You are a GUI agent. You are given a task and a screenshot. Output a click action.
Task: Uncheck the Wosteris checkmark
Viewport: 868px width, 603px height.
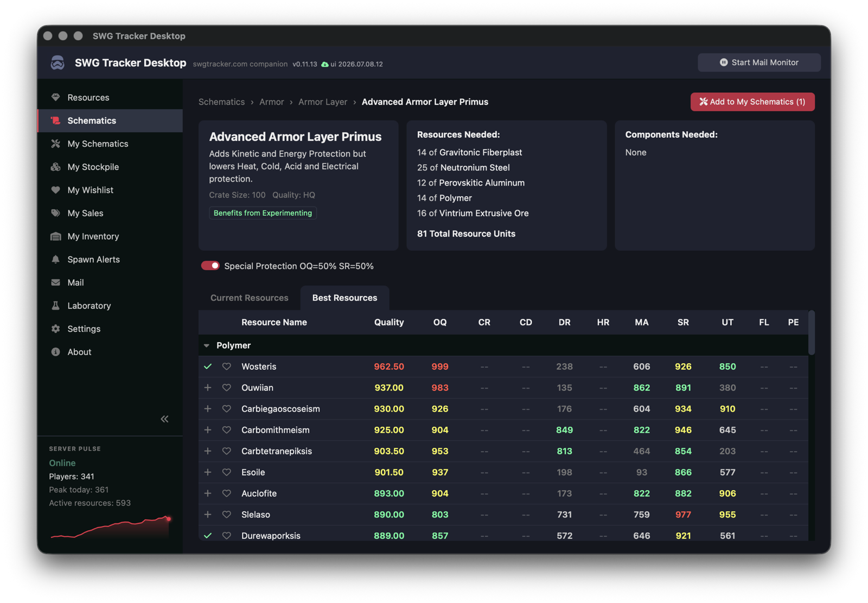pyautogui.click(x=208, y=367)
